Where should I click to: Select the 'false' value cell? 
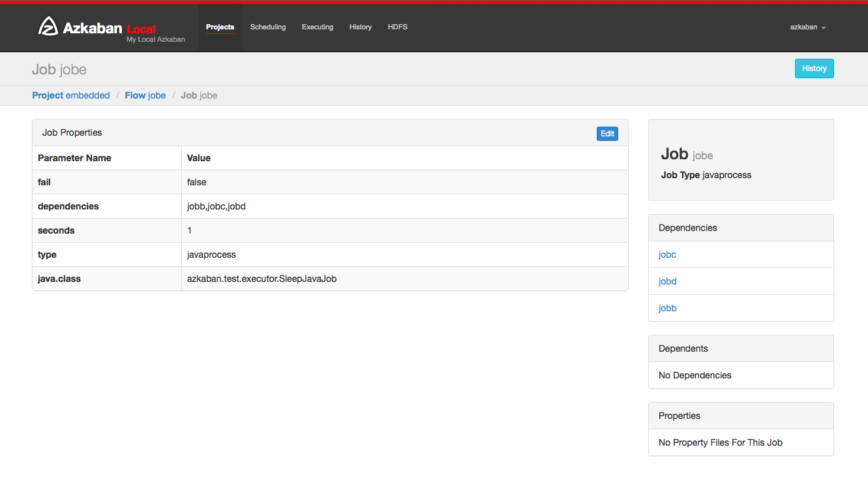coord(405,182)
